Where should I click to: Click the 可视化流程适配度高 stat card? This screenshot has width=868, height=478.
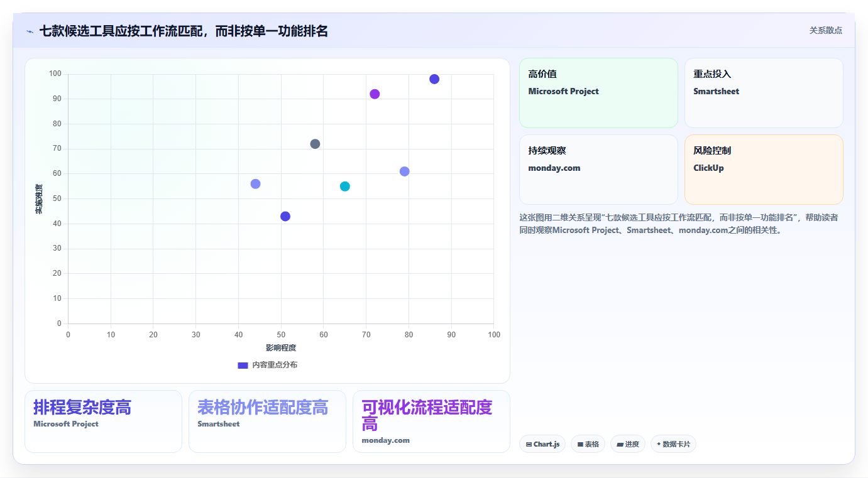coord(431,421)
